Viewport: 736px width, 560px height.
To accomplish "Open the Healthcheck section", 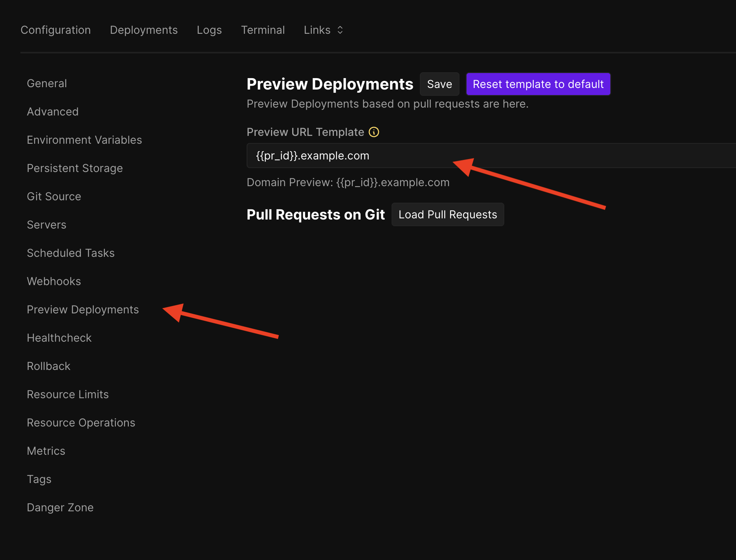I will pyautogui.click(x=59, y=338).
